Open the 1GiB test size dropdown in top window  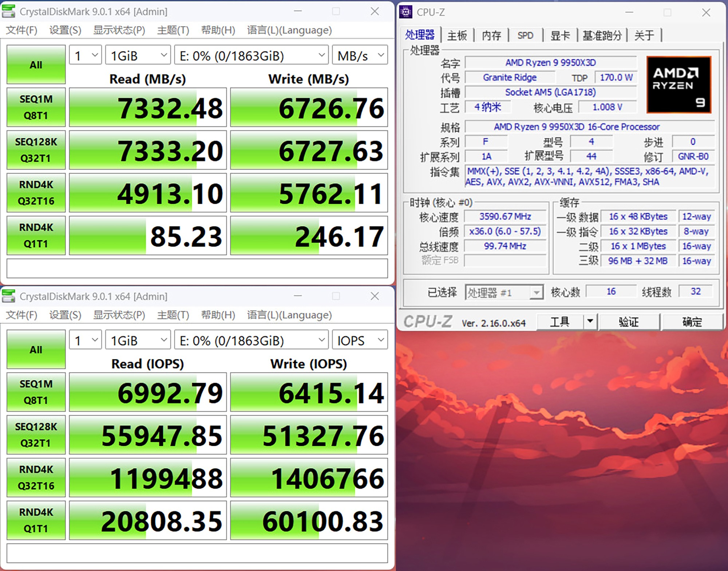click(x=138, y=55)
